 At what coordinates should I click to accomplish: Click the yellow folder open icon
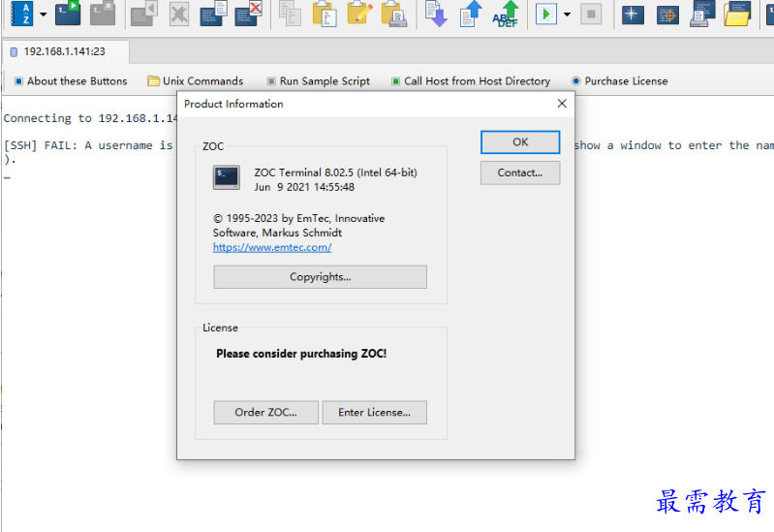[x=737, y=14]
